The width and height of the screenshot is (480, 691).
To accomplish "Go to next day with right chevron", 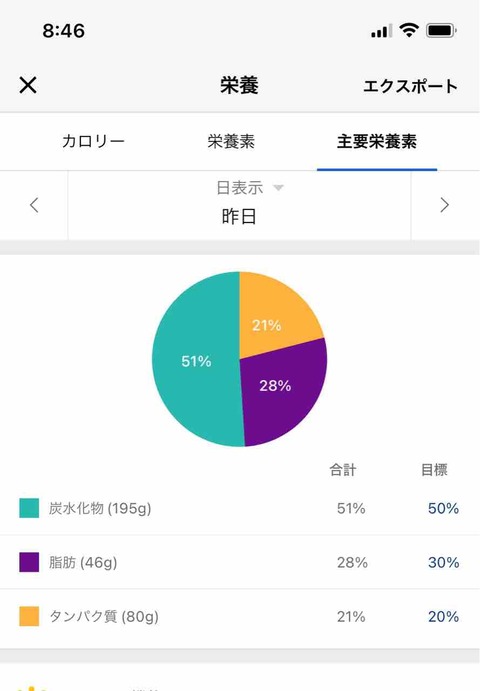I will click(444, 205).
